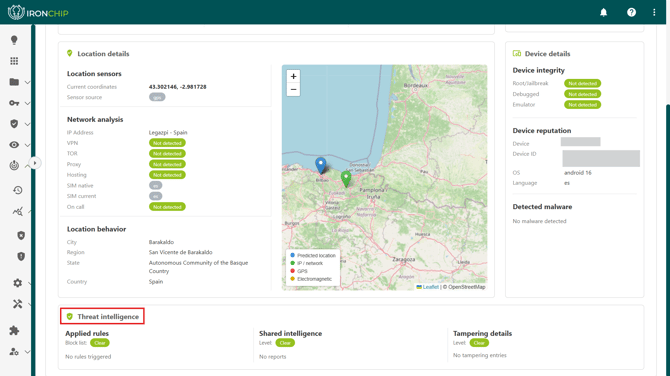Click the Emulator Not detected badge
This screenshot has width=670, height=376.
[582, 105]
